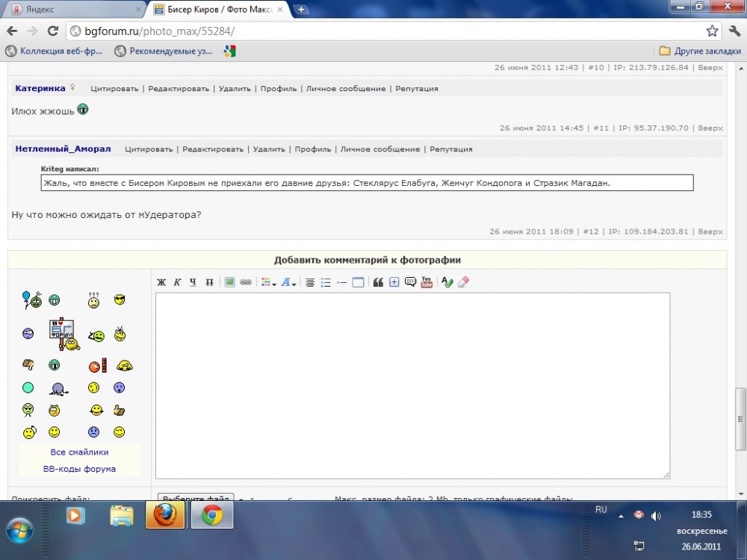Click the italic (К) formatting icon
Viewport: 747px width, 560px height.
pyautogui.click(x=178, y=282)
